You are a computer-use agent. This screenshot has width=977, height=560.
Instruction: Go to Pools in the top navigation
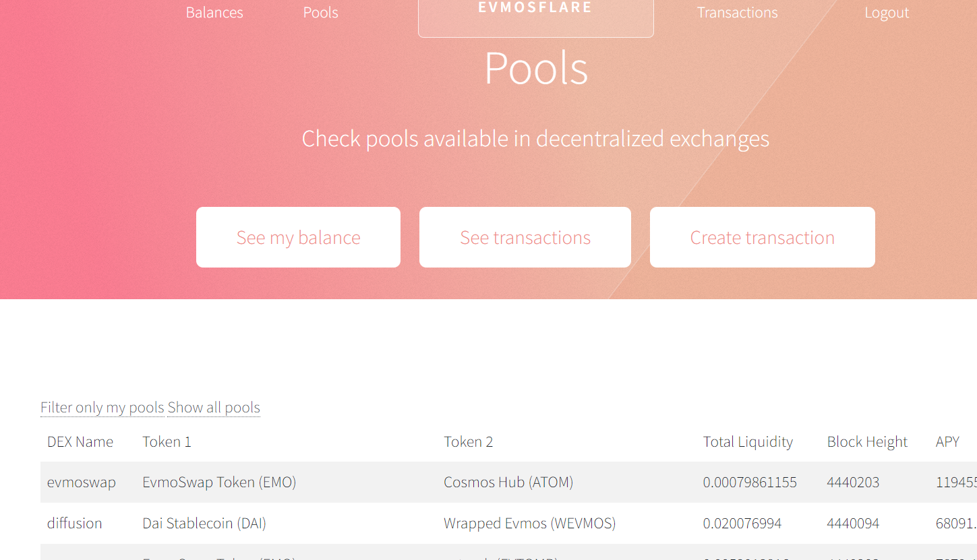320,13
